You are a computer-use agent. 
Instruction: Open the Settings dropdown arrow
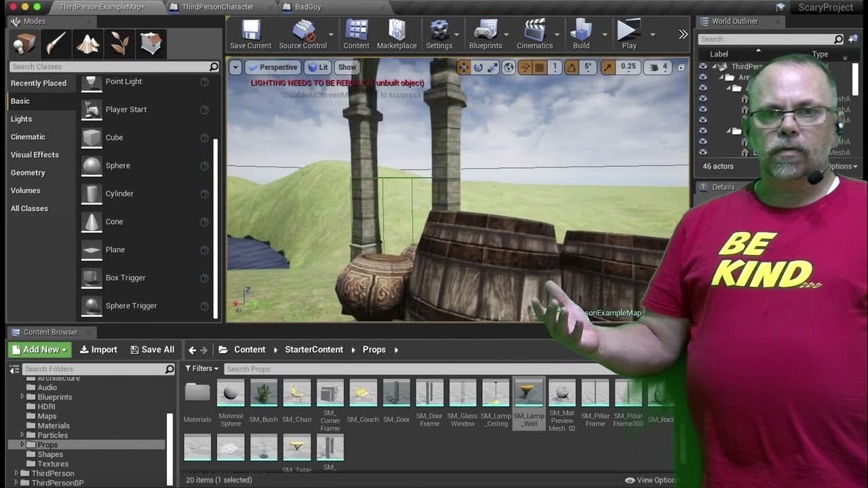pos(456,34)
